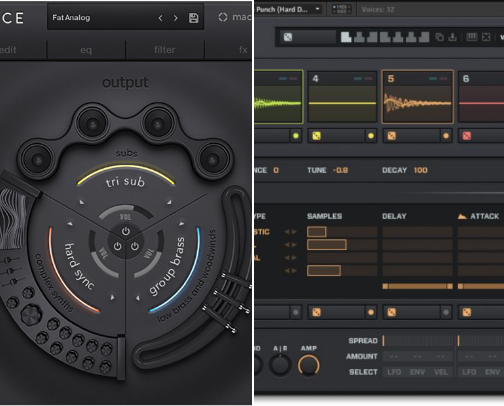
Task: Toggle power for the group brass layer
Action: tap(135, 246)
